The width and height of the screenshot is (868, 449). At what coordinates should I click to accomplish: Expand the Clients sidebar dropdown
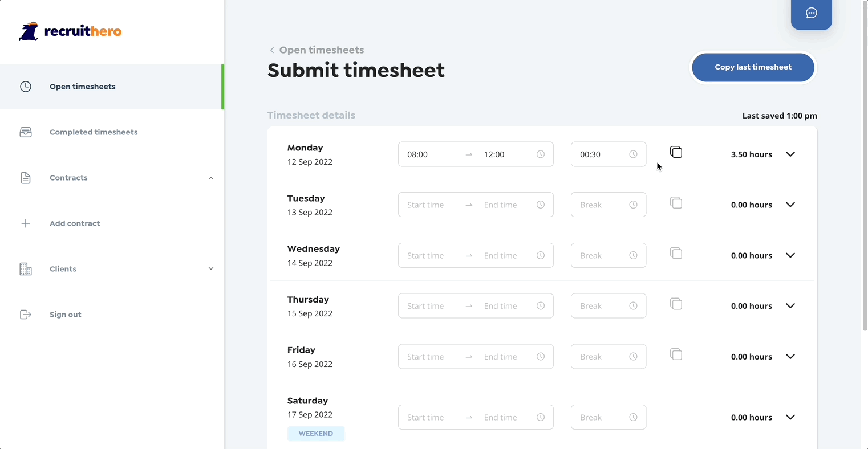tap(211, 268)
